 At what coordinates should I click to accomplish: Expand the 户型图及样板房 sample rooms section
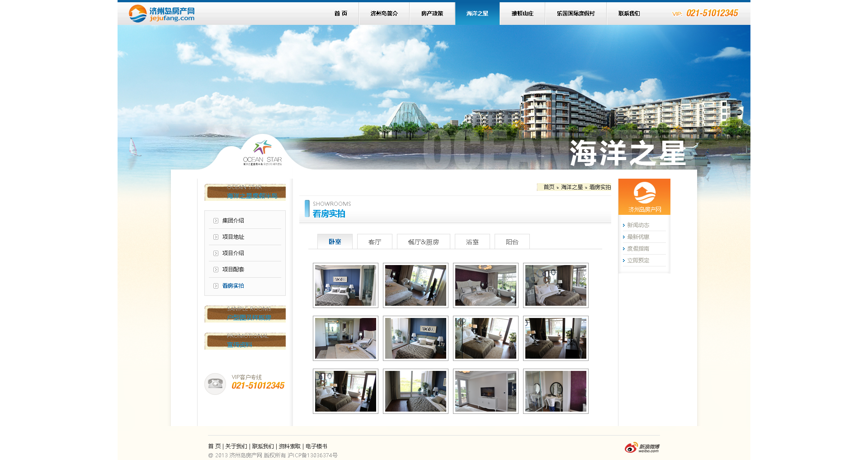(245, 313)
